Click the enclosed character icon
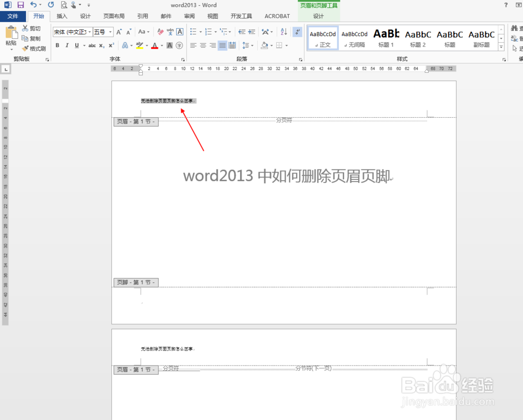The height and width of the screenshot is (420, 523). pyautogui.click(x=179, y=46)
